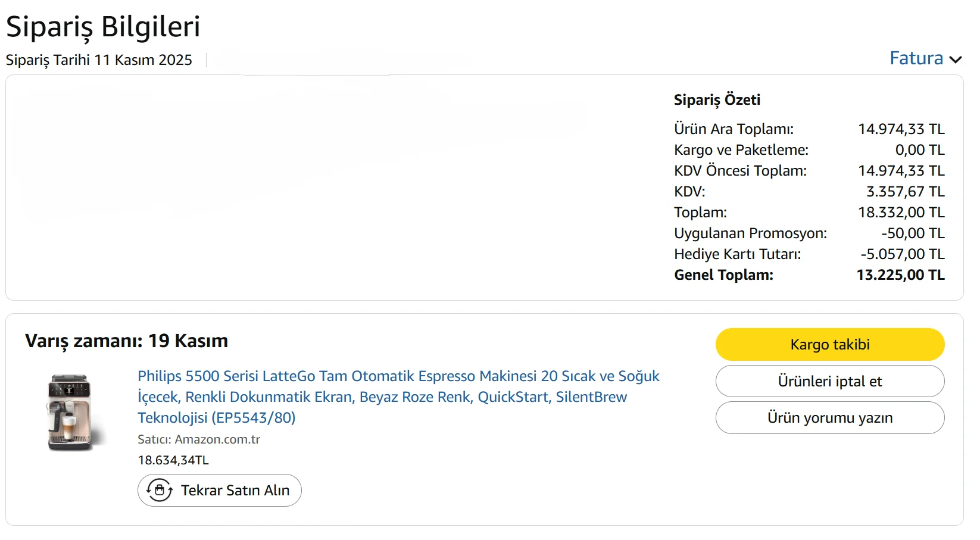Click the KDV 3.357,67 TL amount
The image size is (980, 540).
coord(905,192)
